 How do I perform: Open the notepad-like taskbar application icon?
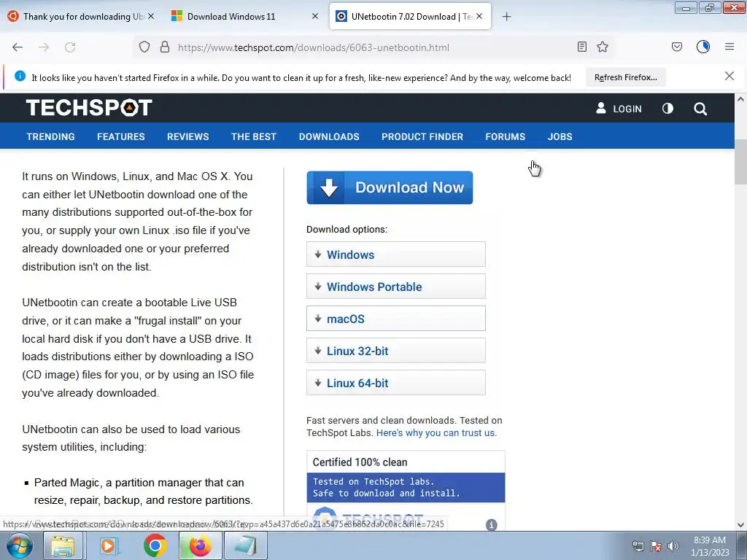tap(246, 545)
